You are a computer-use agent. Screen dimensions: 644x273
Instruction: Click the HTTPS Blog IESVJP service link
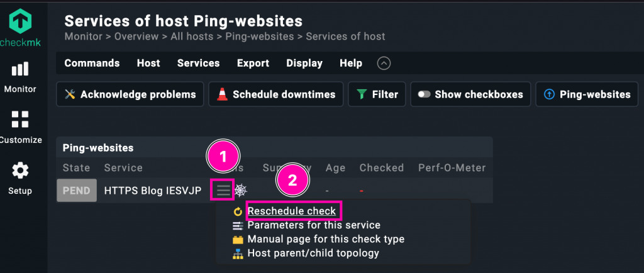[153, 191]
